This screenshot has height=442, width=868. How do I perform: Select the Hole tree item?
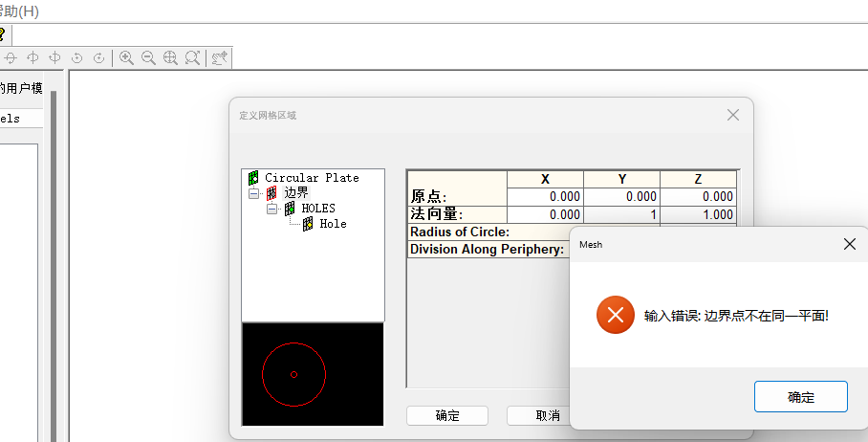334,224
